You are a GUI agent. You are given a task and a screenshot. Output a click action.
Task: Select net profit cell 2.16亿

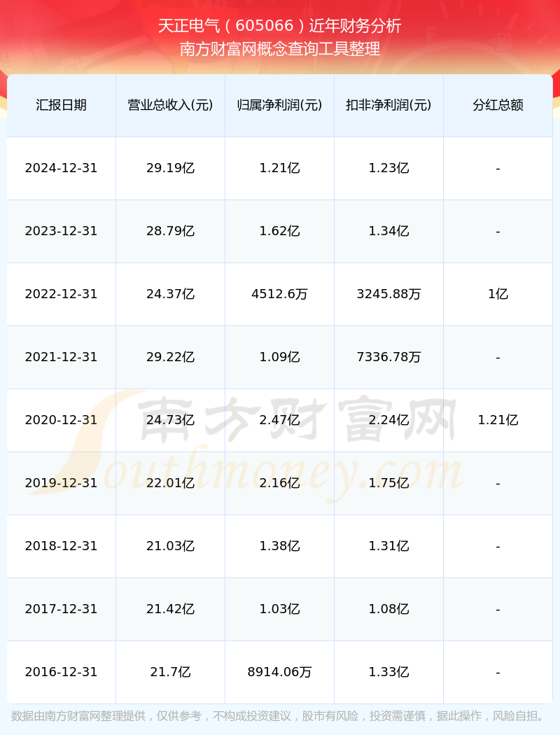(x=280, y=483)
